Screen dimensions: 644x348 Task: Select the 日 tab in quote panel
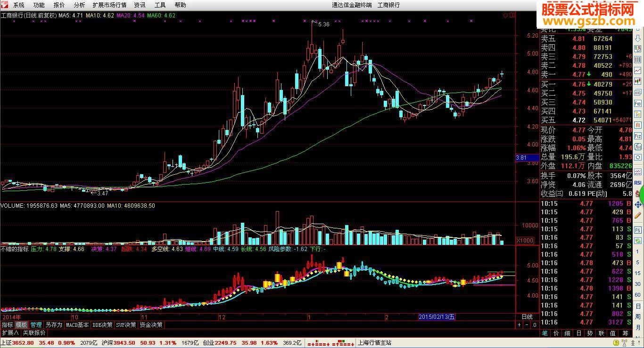click(x=579, y=333)
